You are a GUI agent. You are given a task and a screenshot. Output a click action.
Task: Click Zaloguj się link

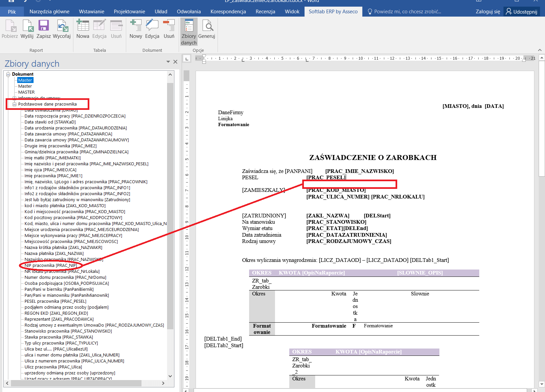488,12
